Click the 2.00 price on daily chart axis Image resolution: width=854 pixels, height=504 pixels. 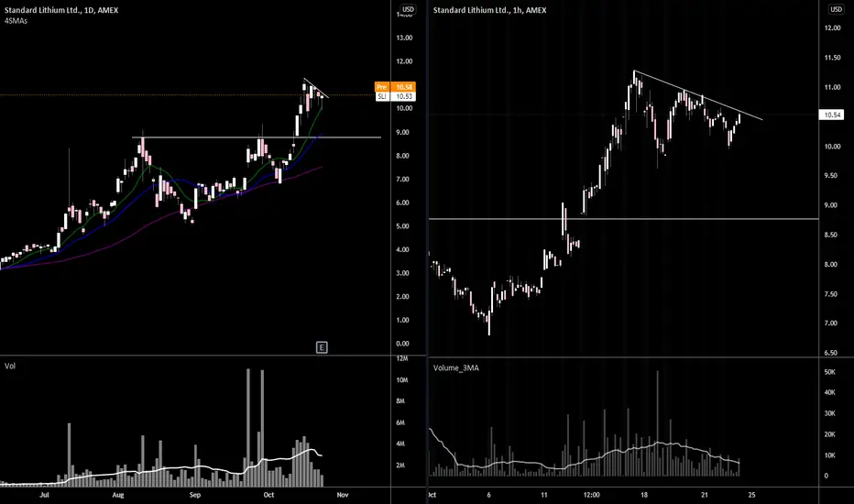click(x=402, y=296)
